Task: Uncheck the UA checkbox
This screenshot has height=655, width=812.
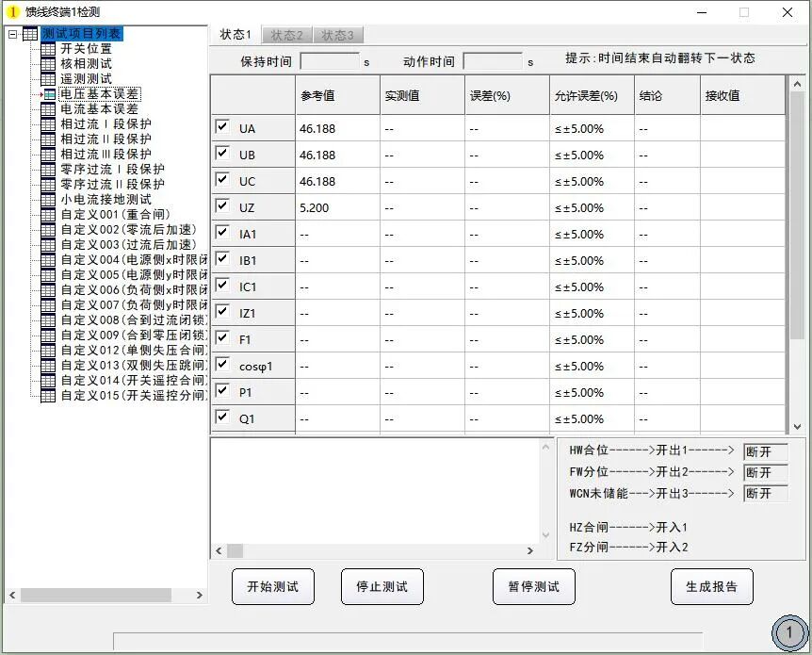Action: coord(222,126)
